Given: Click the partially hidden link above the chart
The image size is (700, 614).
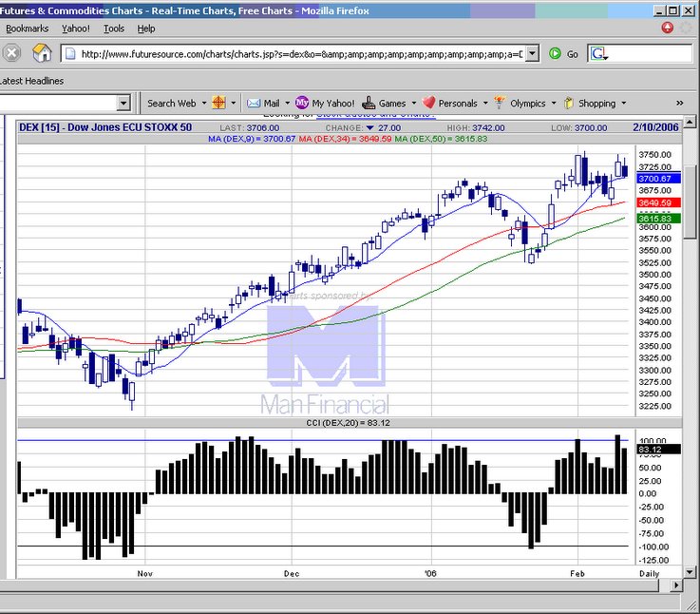Looking at the screenshot, I should (375, 115).
